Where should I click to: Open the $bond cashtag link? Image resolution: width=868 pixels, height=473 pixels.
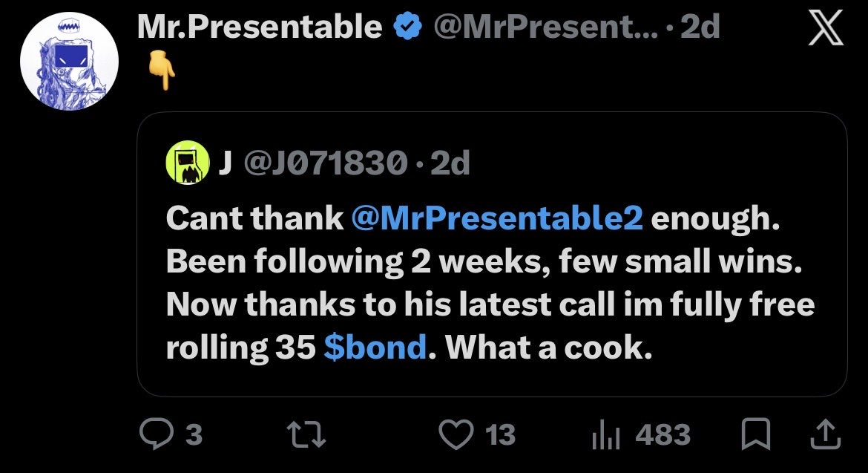point(375,348)
